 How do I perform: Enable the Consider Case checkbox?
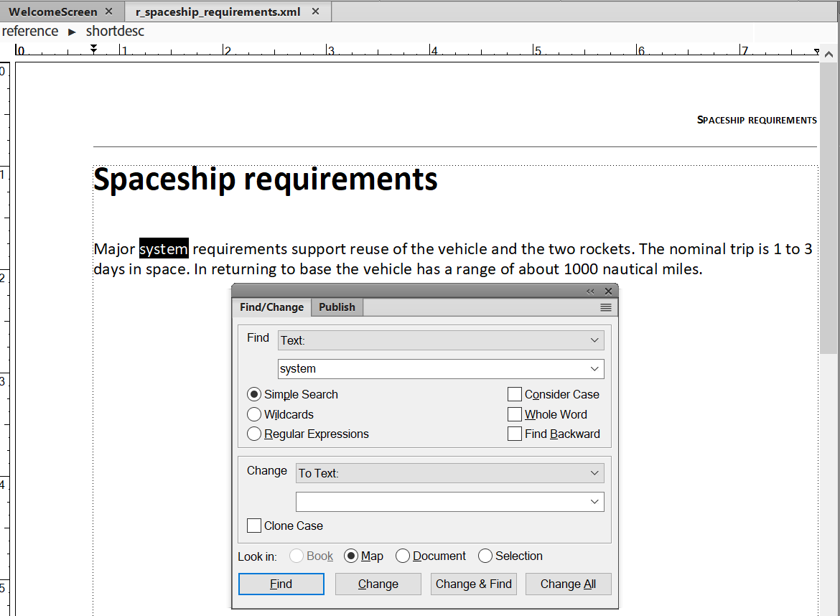point(514,394)
